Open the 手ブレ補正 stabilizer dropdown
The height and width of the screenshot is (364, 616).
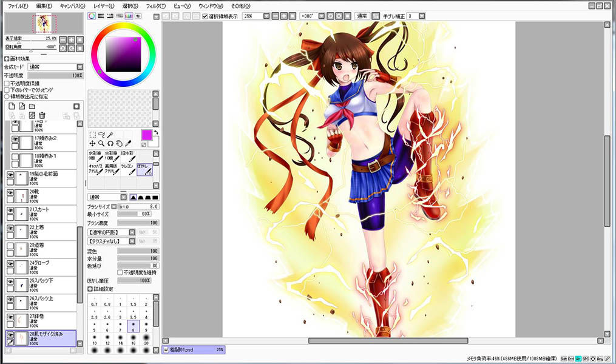click(422, 16)
